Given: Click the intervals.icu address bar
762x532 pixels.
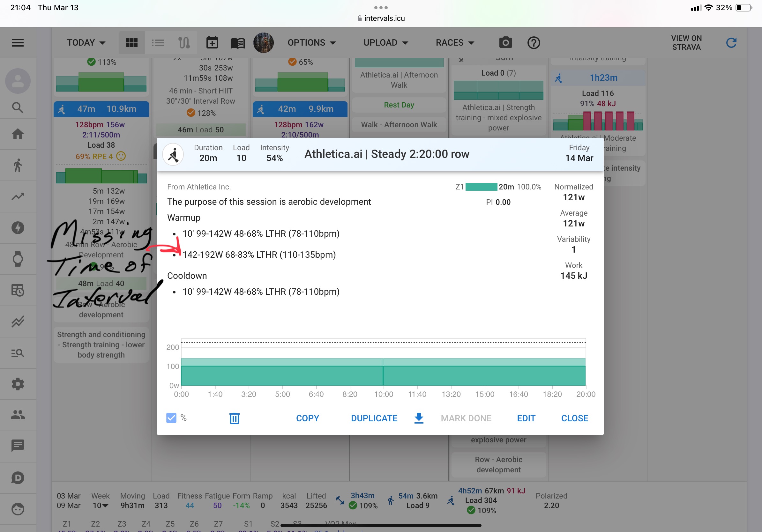Looking at the screenshot, I should [381, 18].
